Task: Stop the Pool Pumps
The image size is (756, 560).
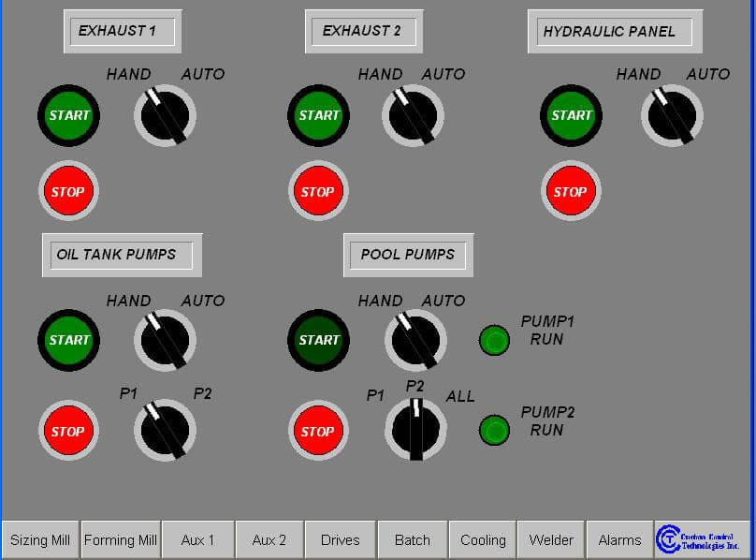Action: (318, 432)
